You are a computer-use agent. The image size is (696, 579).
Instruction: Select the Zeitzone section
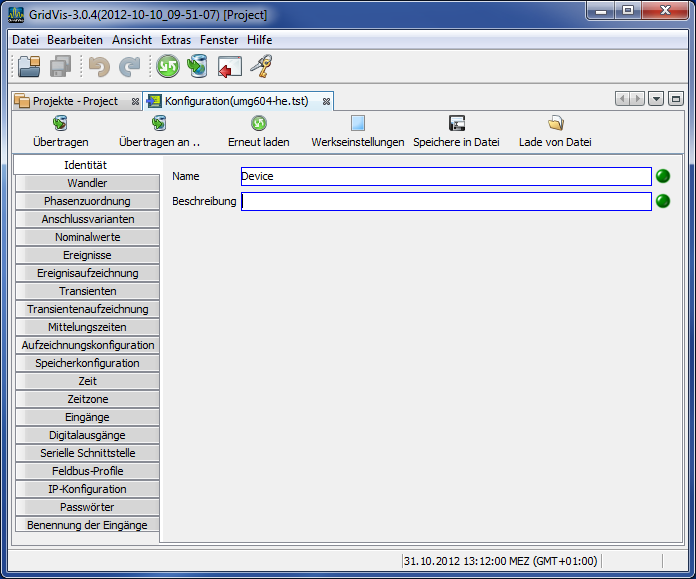87,399
